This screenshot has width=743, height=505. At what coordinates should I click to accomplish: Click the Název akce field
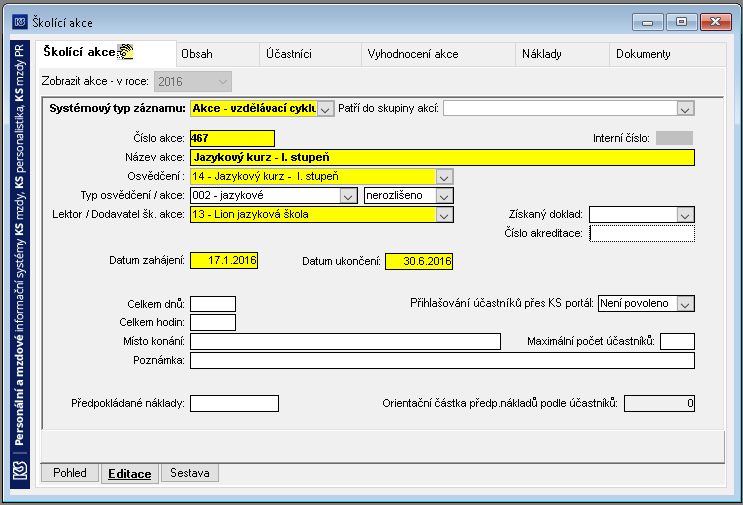(x=442, y=157)
